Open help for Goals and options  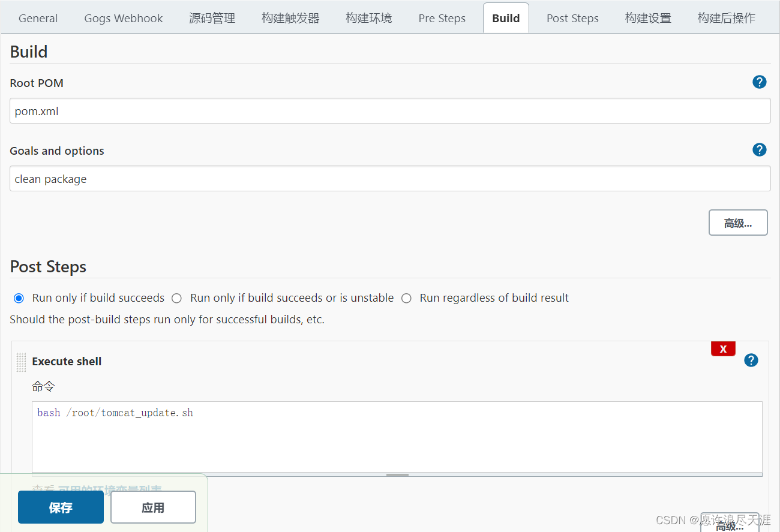(760, 150)
